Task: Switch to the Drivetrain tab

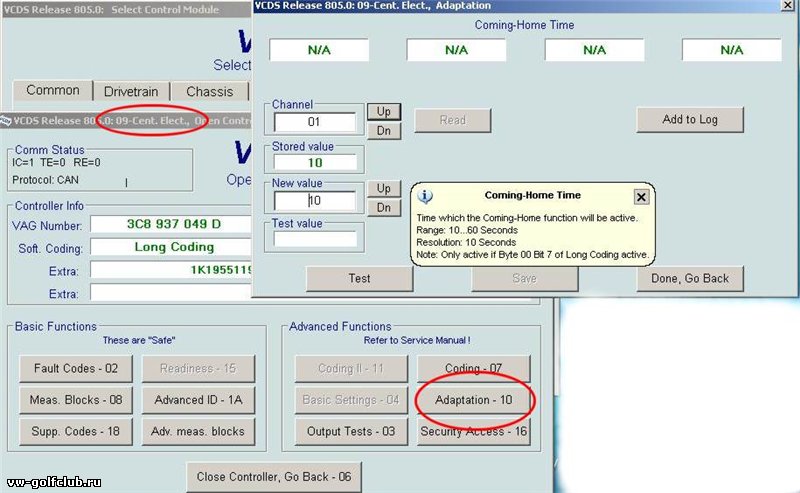Action: click(131, 91)
